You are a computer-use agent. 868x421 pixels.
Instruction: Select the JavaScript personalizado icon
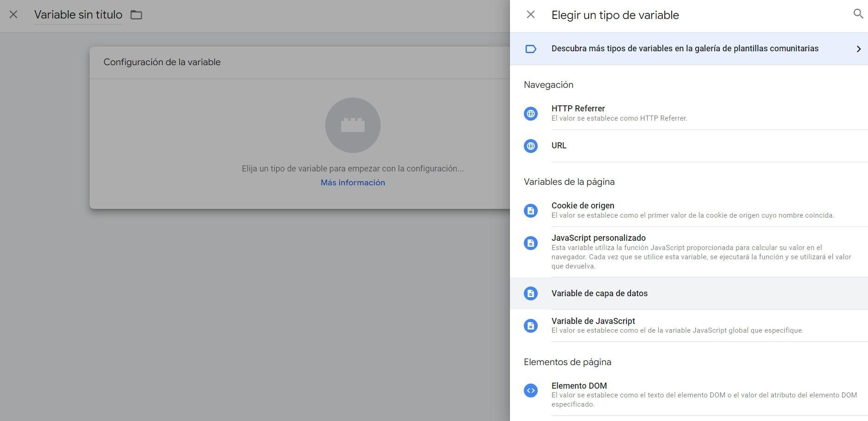531,242
